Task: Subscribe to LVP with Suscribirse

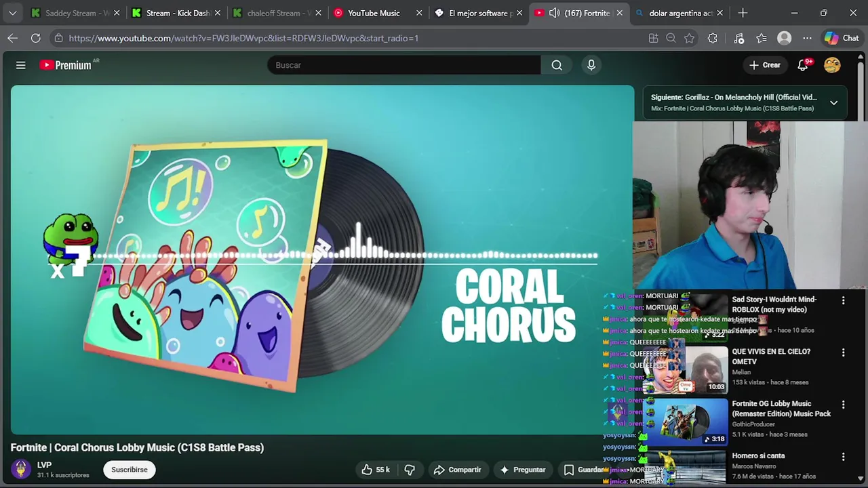Action: 130,470
